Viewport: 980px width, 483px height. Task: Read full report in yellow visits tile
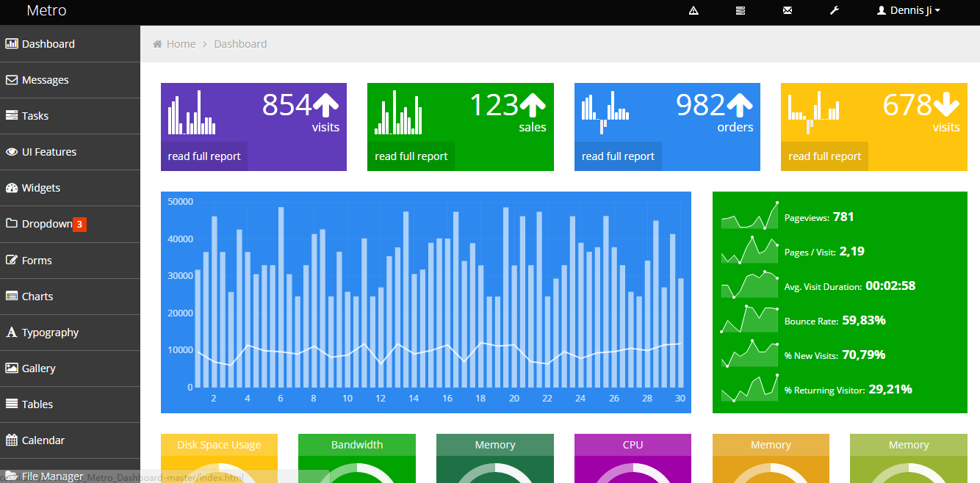pyautogui.click(x=824, y=156)
